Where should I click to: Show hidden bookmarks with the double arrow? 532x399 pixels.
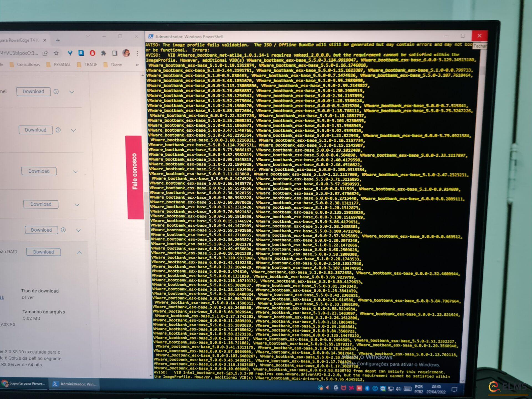tap(137, 65)
